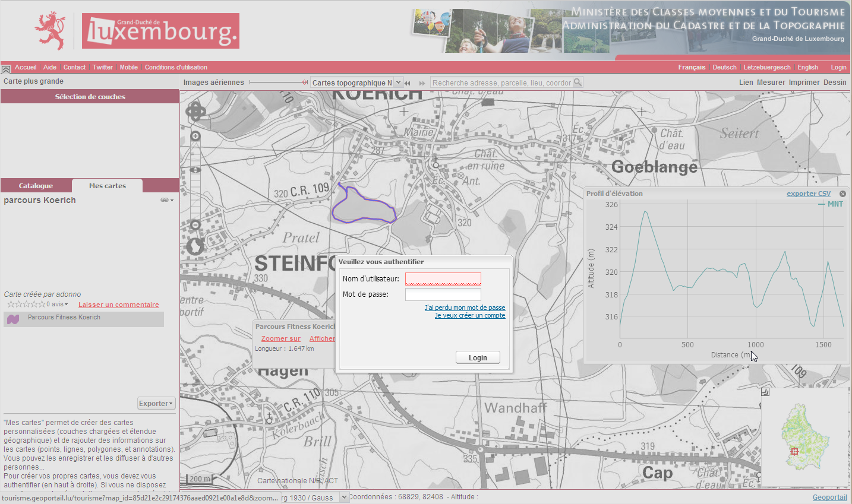Zoom in with the plus button

click(x=195, y=137)
